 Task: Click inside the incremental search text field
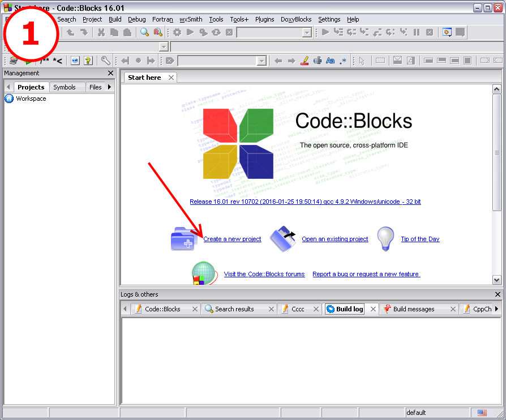218,61
